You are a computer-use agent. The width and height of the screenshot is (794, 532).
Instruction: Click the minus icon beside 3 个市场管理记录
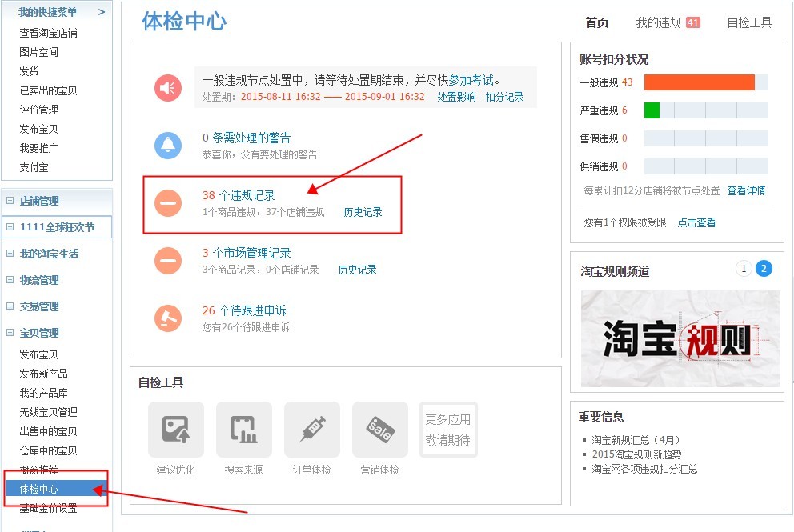168,261
